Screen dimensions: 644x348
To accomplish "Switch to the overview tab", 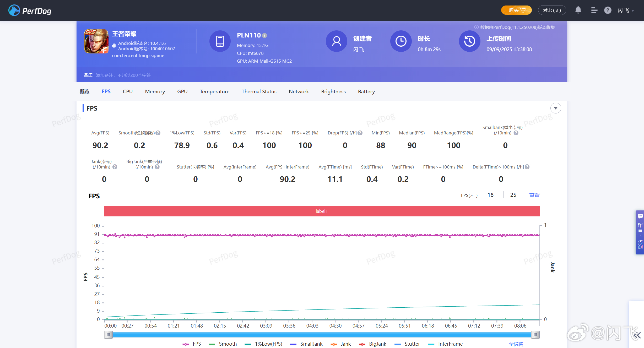I will pos(85,91).
